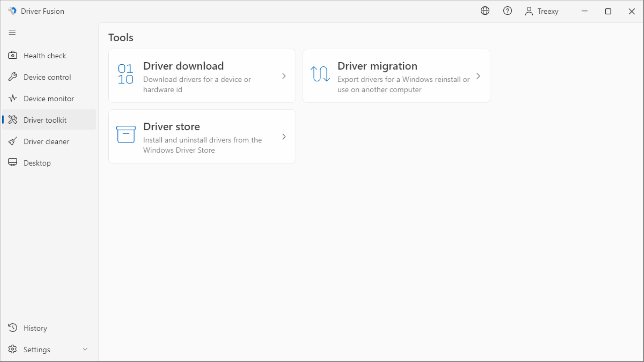The image size is (644, 362).
Task: Click the Device monitor waveform icon
Action: [x=12, y=98]
